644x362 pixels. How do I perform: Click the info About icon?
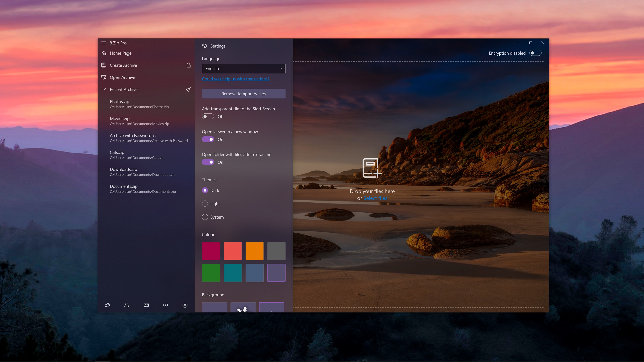point(165,305)
